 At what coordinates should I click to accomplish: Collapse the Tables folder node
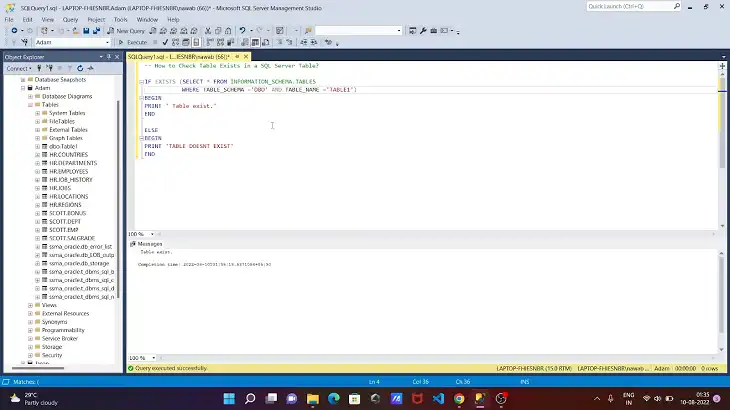click(x=30, y=105)
